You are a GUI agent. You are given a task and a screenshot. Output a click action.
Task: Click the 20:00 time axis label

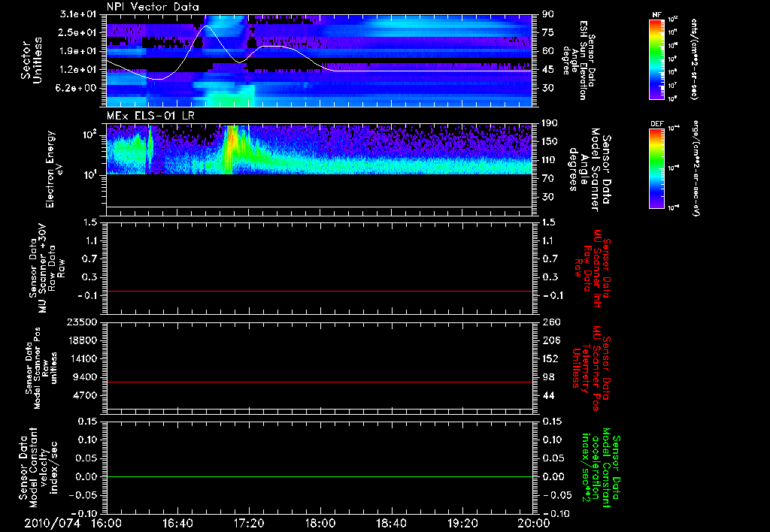(534, 523)
